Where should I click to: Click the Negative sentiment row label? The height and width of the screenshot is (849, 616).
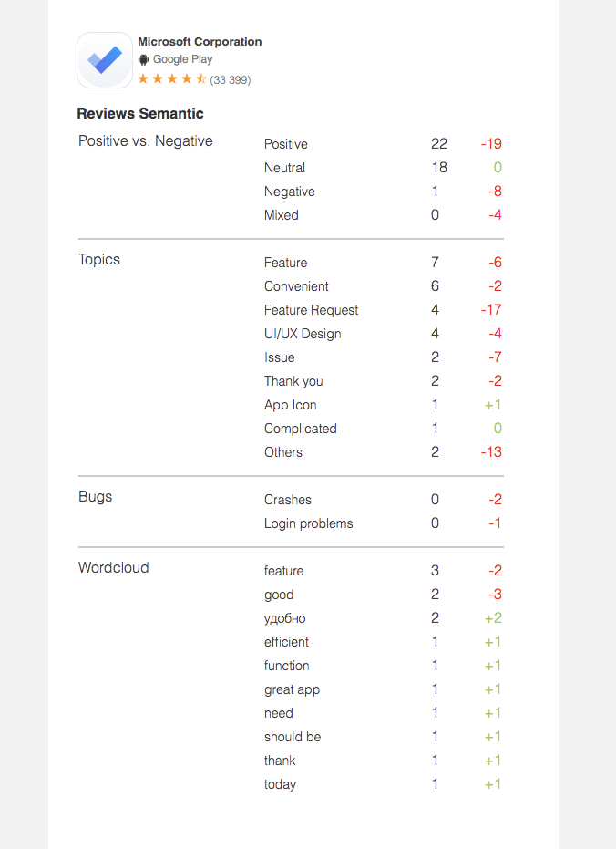[x=289, y=192]
